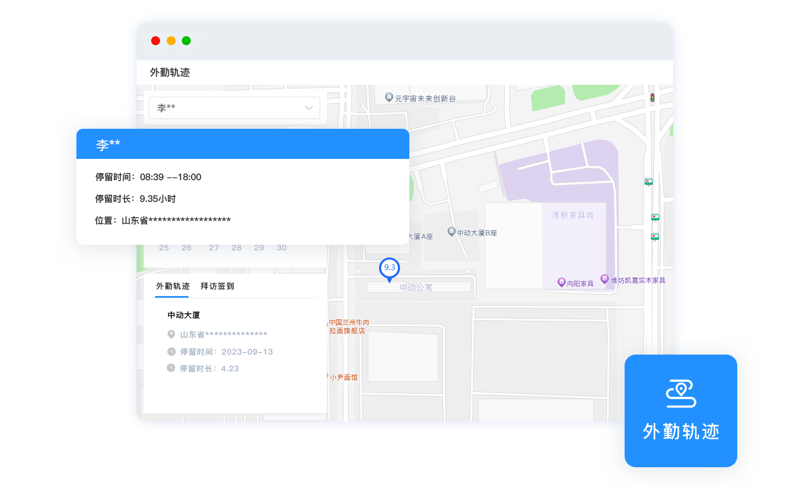Click the 清新家具城 map label
This screenshot has height=504, width=812.
tap(572, 215)
